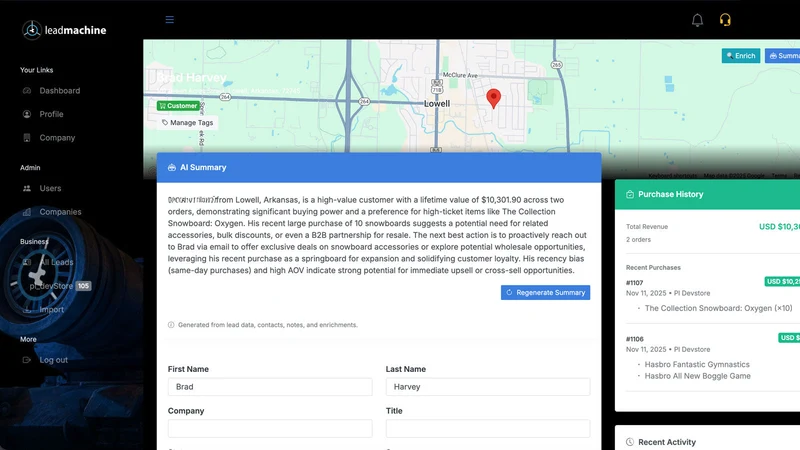Click the red map location pin
Viewport: 800px width, 450px height.
[493, 98]
